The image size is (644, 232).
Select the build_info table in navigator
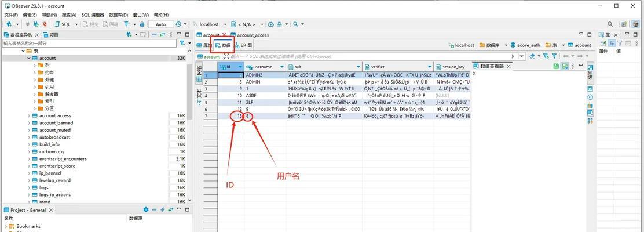49,144
